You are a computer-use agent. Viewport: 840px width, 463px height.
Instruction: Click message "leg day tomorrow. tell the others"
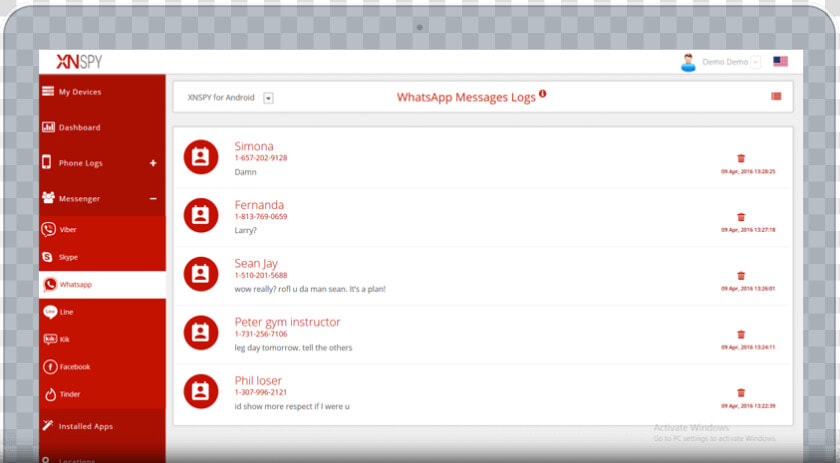(x=294, y=348)
